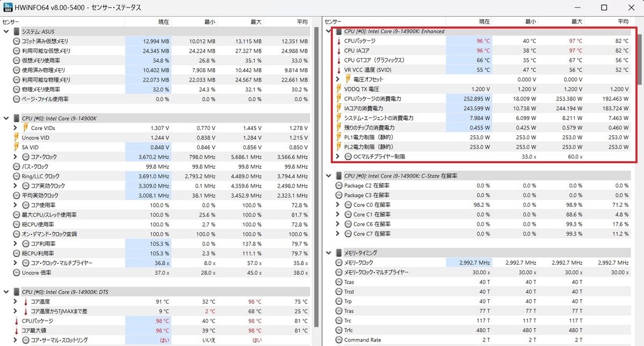644x346 pixels.
Task: Select the コア・サーマル・スロットリング row
Action: 156,340
